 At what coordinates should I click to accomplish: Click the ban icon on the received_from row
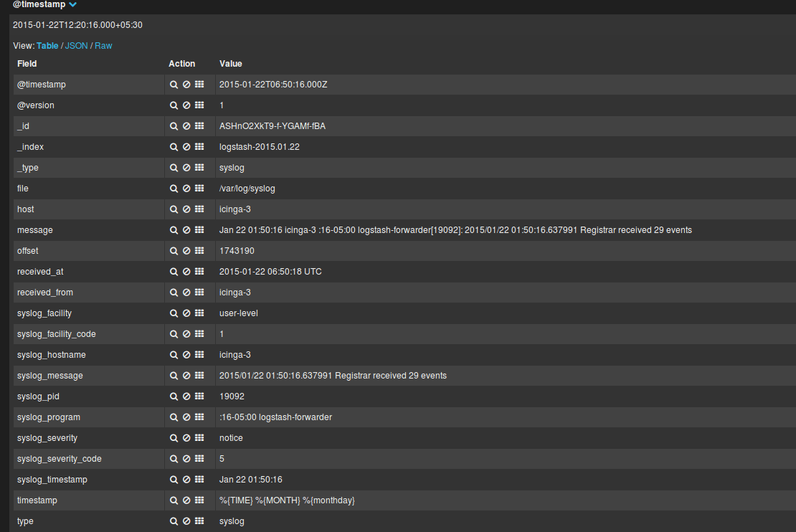click(186, 292)
